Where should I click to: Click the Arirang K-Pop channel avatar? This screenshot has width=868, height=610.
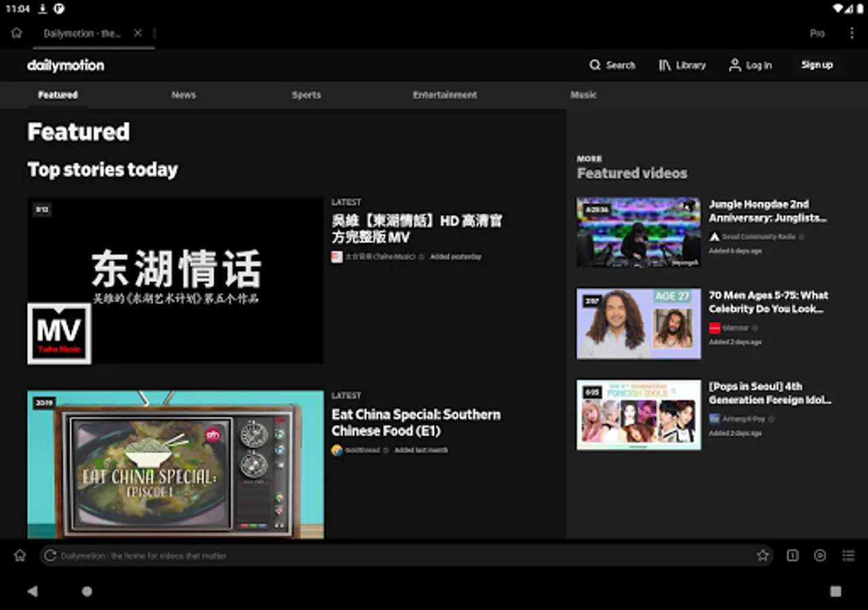tap(714, 420)
